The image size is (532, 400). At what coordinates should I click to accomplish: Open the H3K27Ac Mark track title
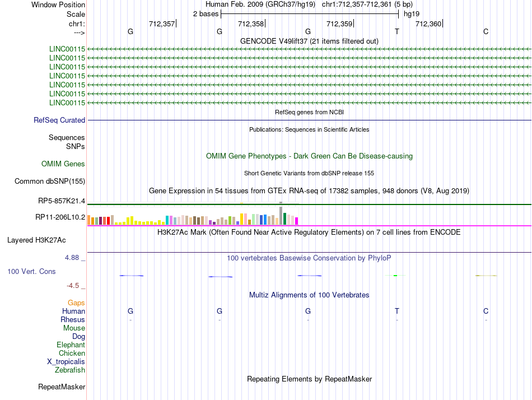[309, 232]
